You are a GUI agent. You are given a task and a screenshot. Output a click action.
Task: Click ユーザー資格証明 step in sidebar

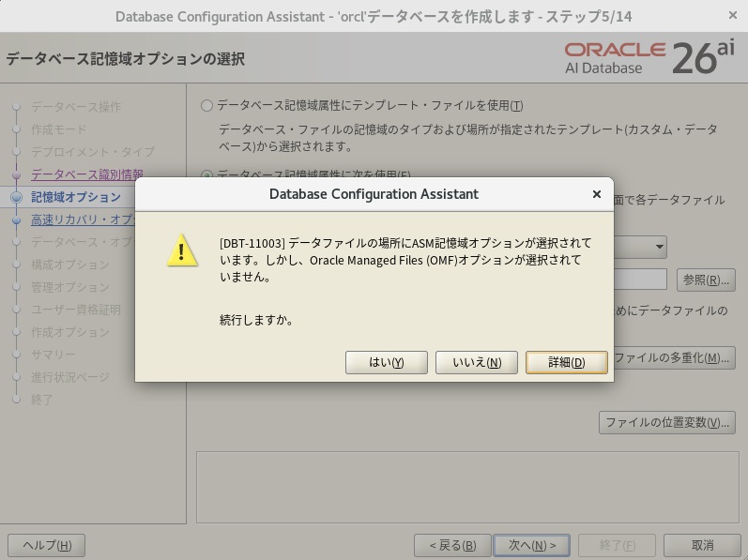coord(76,310)
